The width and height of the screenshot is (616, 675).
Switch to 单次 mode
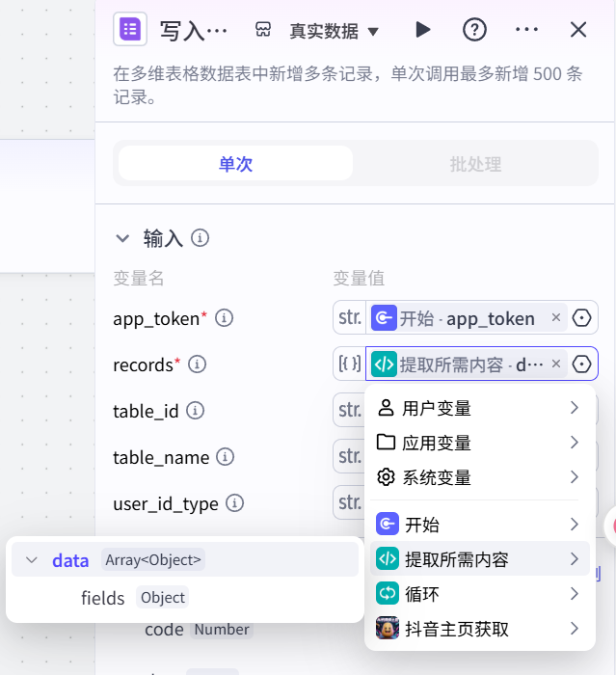coord(235,164)
